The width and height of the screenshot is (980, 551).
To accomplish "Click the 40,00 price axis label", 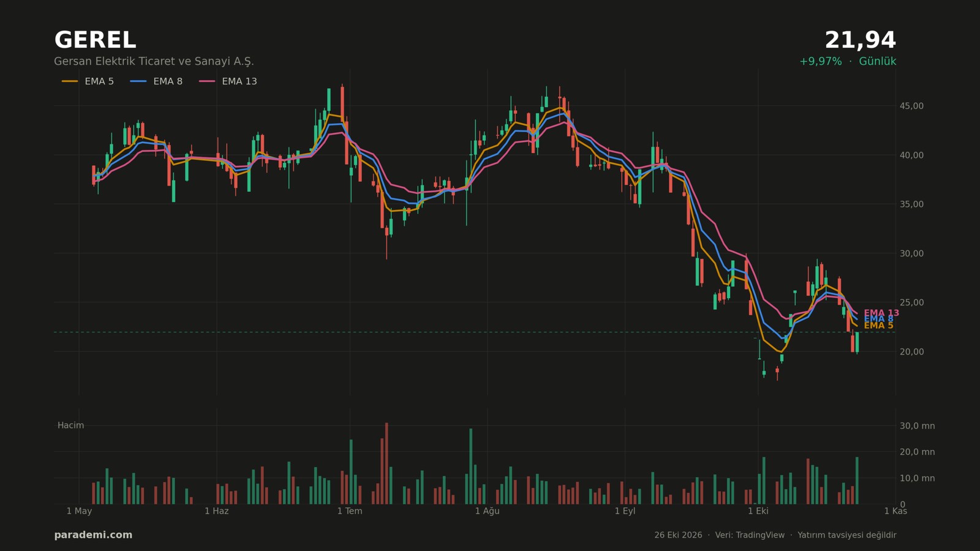I will click(911, 155).
